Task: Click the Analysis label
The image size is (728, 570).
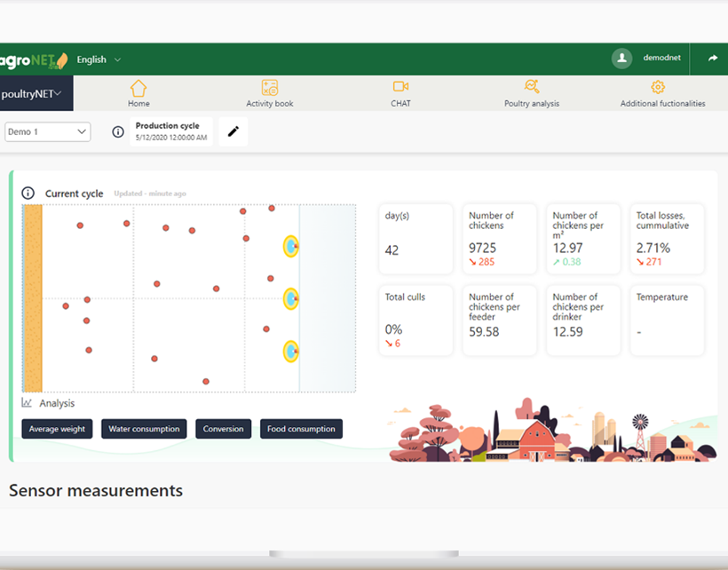Action: click(57, 403)
